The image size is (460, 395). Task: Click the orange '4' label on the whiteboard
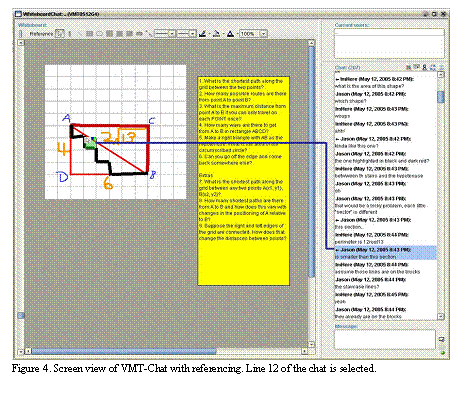pos(63,149)
